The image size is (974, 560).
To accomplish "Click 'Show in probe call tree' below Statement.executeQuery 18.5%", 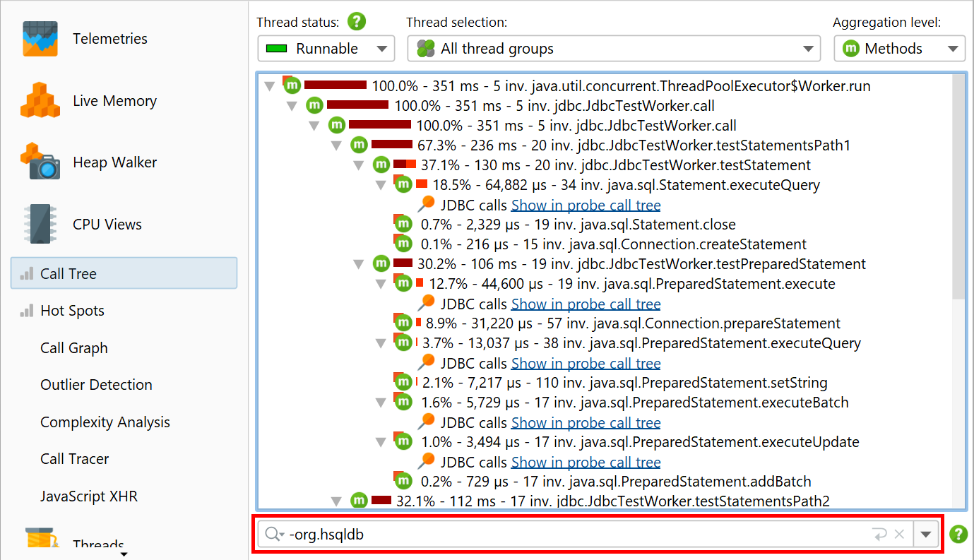I will coord(586,205).
